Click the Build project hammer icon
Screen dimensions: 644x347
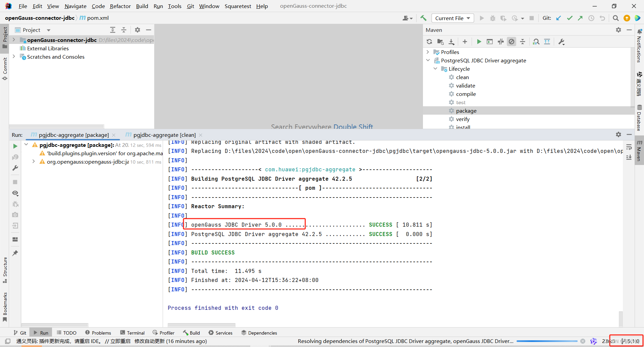coord(423,18)
